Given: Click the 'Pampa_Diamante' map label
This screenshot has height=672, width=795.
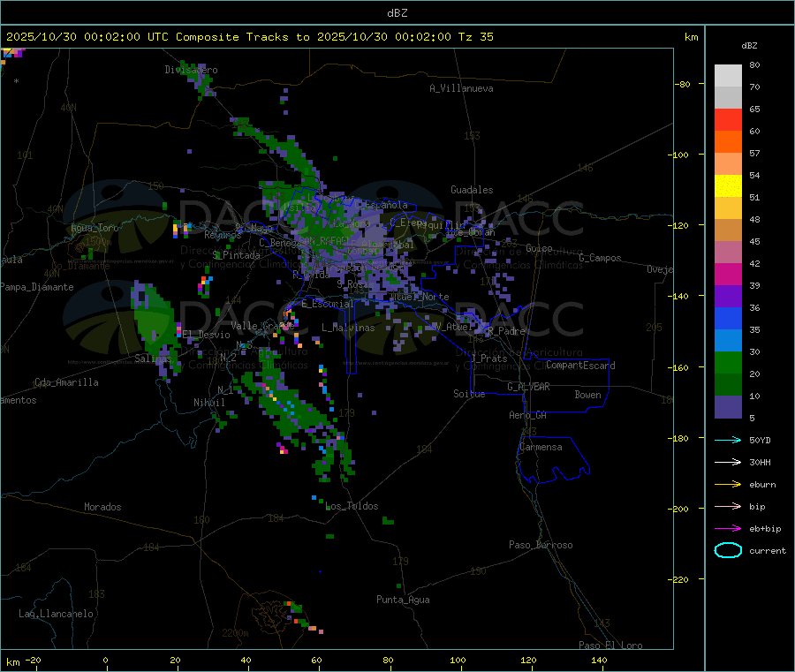Looking at the screenshot, I should (x=37, y=287).
